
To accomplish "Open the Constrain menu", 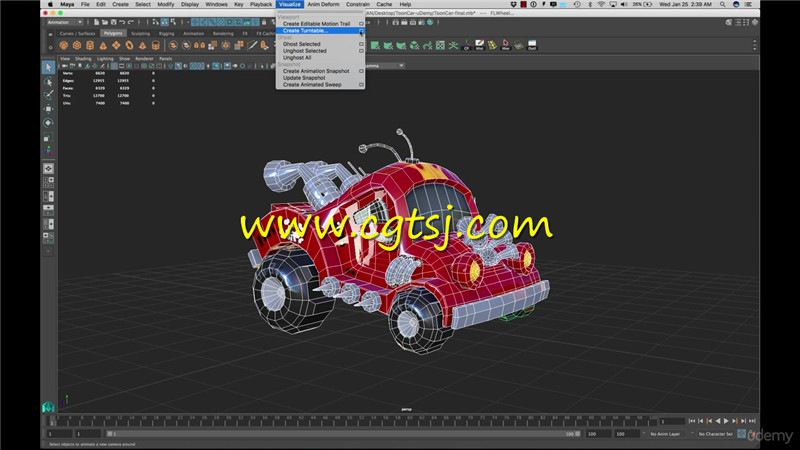I will [x=358, y=4].
